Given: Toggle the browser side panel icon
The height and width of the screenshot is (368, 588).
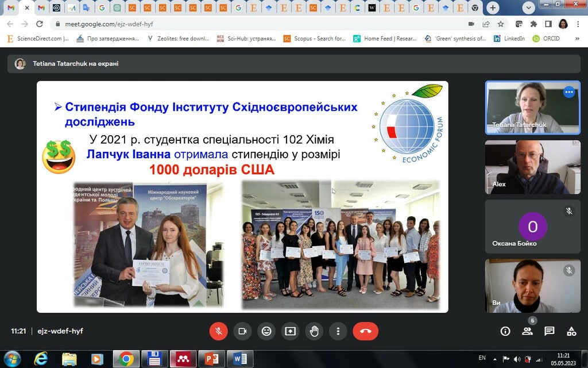Looking at the screenshot, I should [548, 24].
